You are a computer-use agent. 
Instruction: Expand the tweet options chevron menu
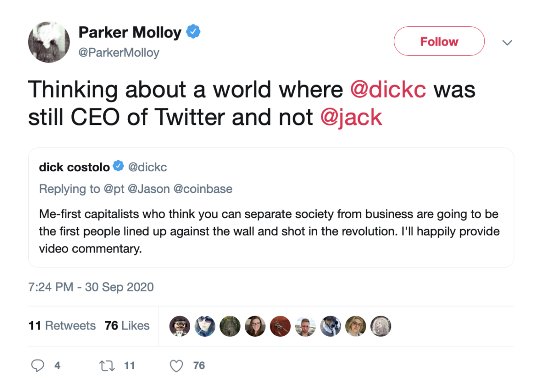point(506,43)
